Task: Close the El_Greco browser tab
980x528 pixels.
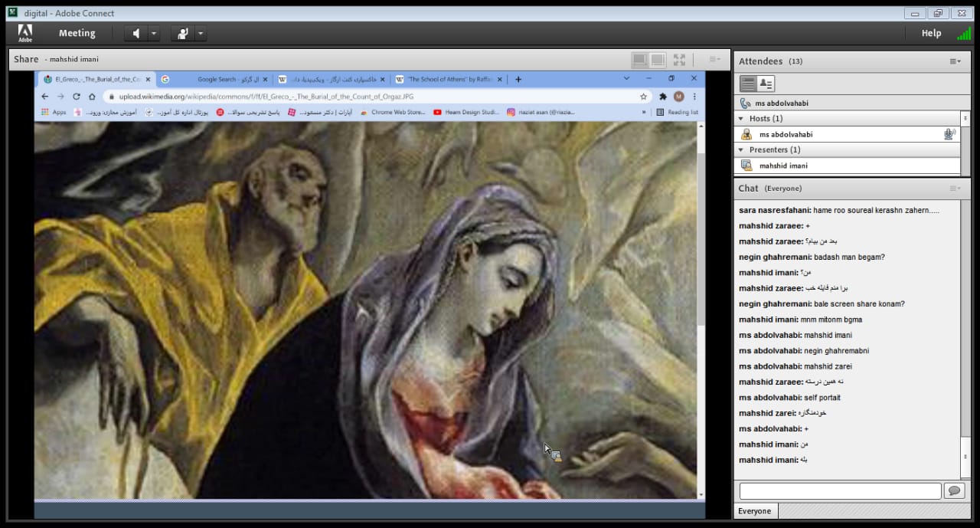Action: coord(149,79)
